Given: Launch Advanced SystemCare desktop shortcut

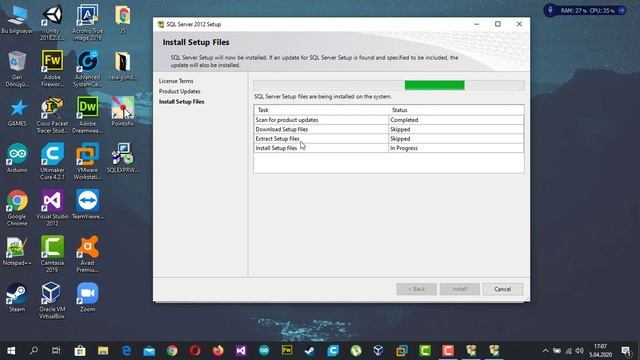Looking at the screenshot, I should click(x=87, y=69).
